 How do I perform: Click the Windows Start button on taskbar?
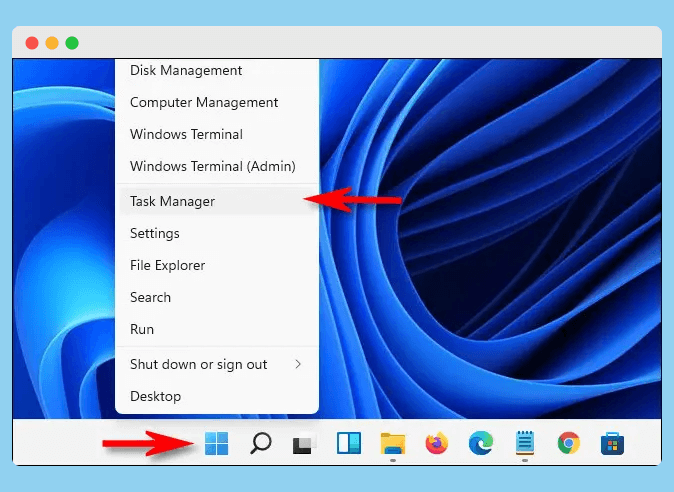pos(216,443)
